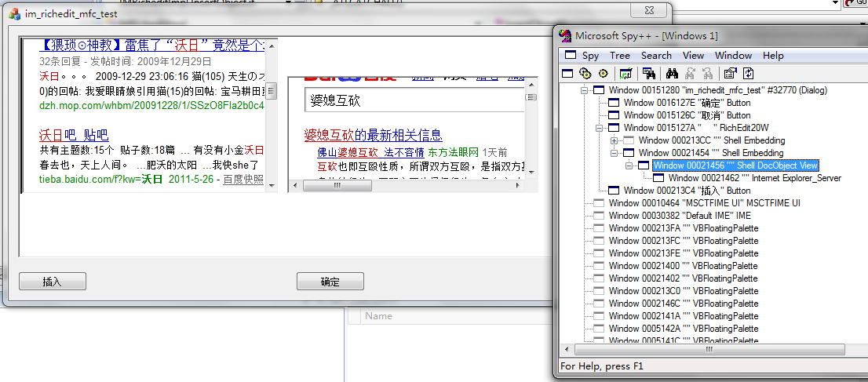
Task: Click the Log Messages toolbar icon
Action: tap(626, 73)
